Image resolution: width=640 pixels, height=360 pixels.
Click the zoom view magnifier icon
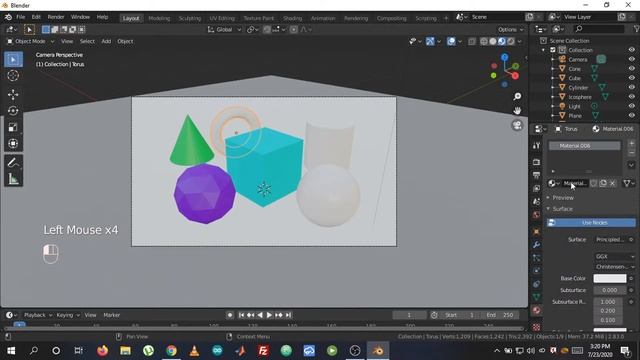pyautogui.click(x=517, y=96)
